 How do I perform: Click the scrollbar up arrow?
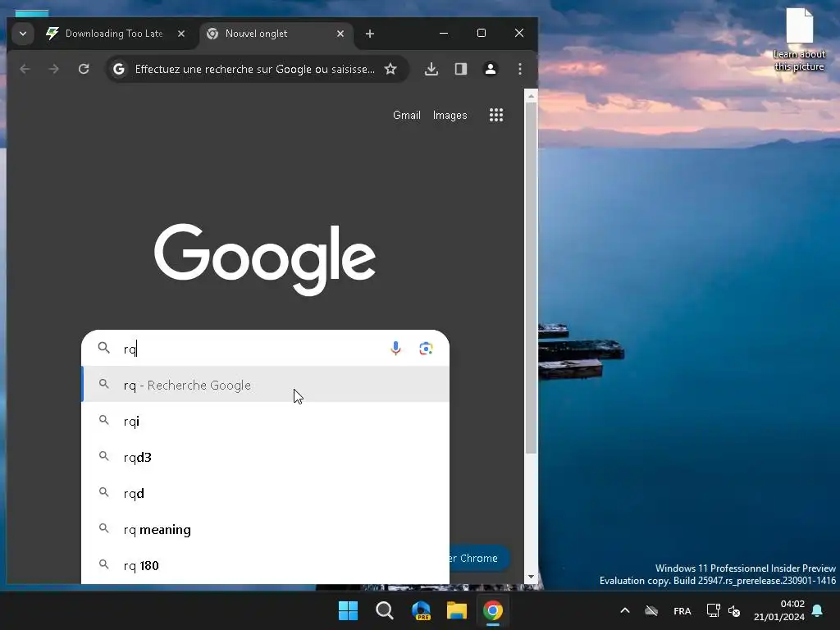[531, 97]
